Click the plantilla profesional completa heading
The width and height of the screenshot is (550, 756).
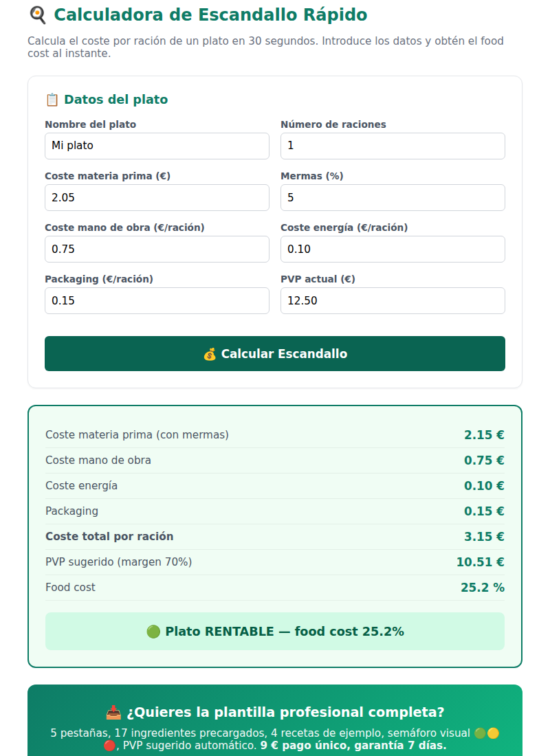coord(285,712)
